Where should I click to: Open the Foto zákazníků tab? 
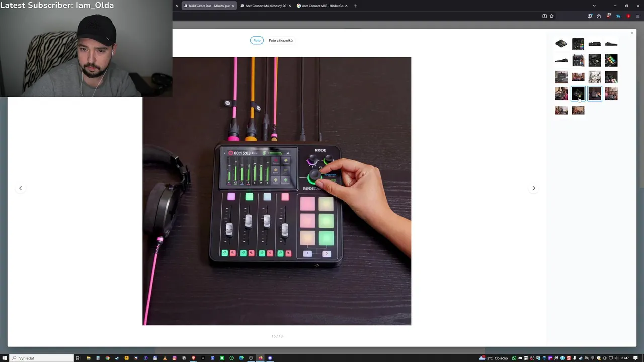(281, 40)
